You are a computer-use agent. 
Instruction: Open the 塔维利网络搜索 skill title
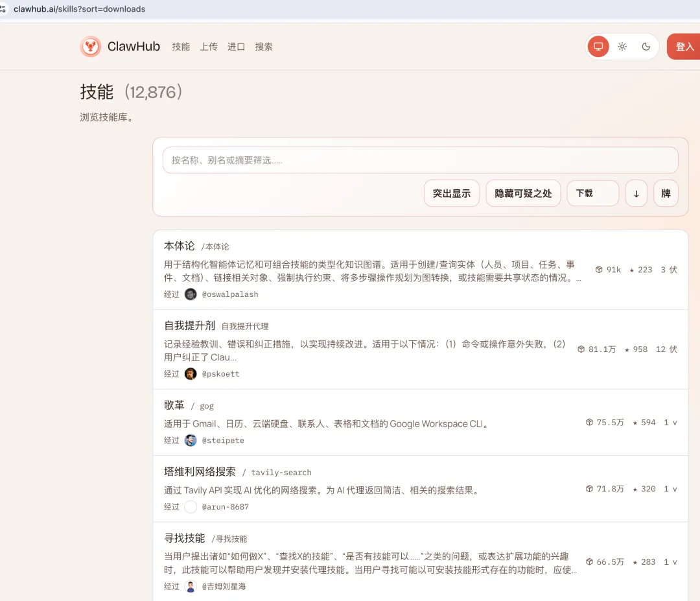[x=200, y=471]
